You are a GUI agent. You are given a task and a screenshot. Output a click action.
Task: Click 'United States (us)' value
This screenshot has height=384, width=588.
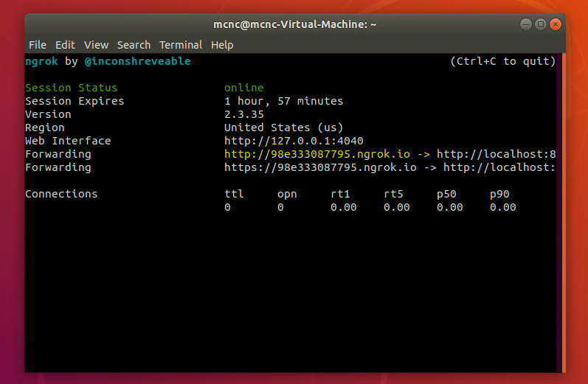(283, 128)
